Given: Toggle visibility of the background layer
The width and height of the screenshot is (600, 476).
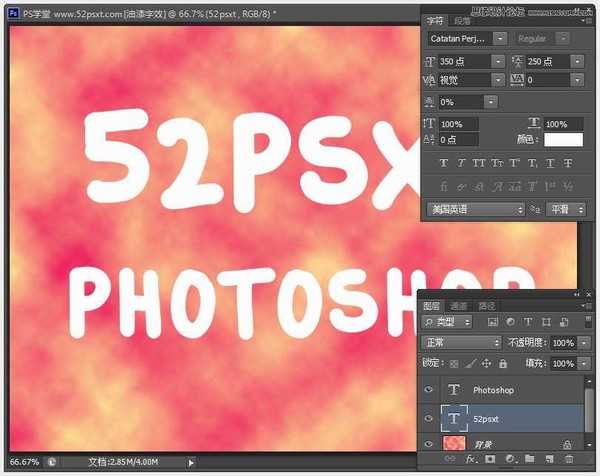Looking at the screenshot, I should coord(428,442).
